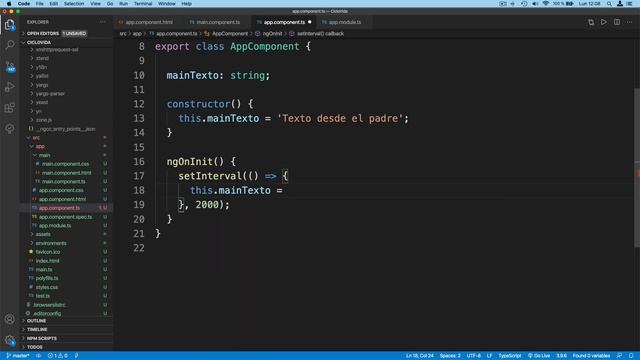Click the errors and warnings count in the status bar
The width and height of the screenshot is (640, 360).
click(x=58, y=356)
